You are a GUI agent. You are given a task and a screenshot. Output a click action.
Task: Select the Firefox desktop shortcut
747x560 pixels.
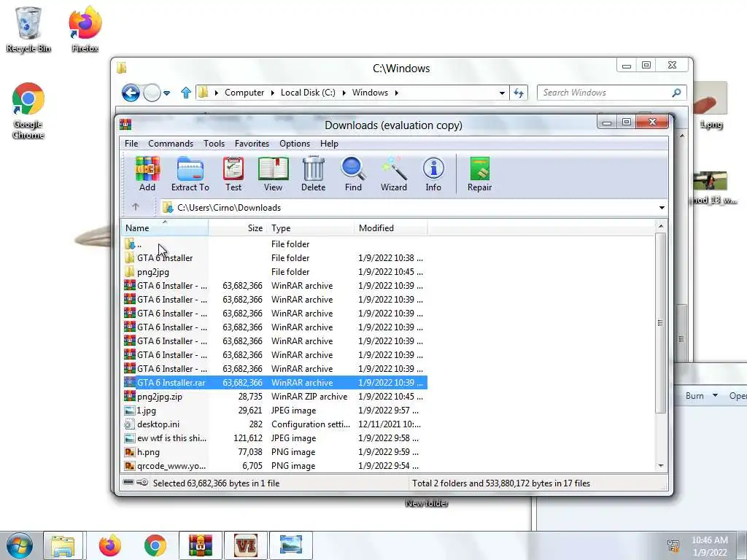[x=85, y=29]
